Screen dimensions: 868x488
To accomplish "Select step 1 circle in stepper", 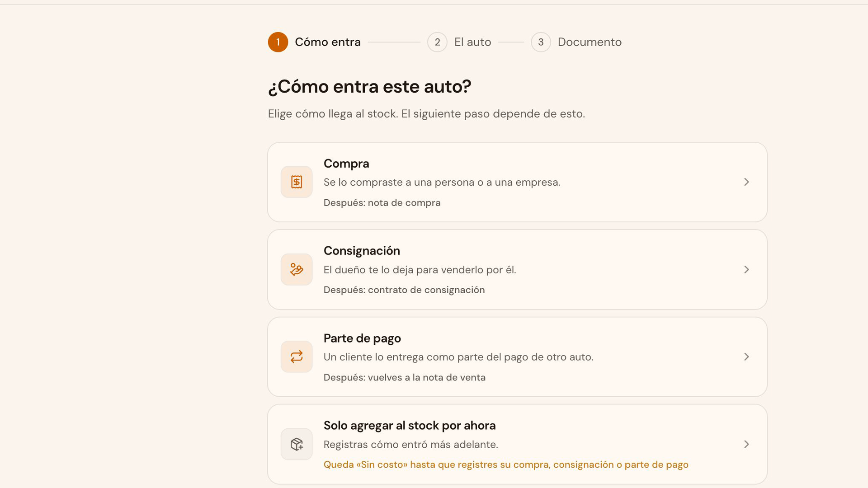I will [278, 42].
